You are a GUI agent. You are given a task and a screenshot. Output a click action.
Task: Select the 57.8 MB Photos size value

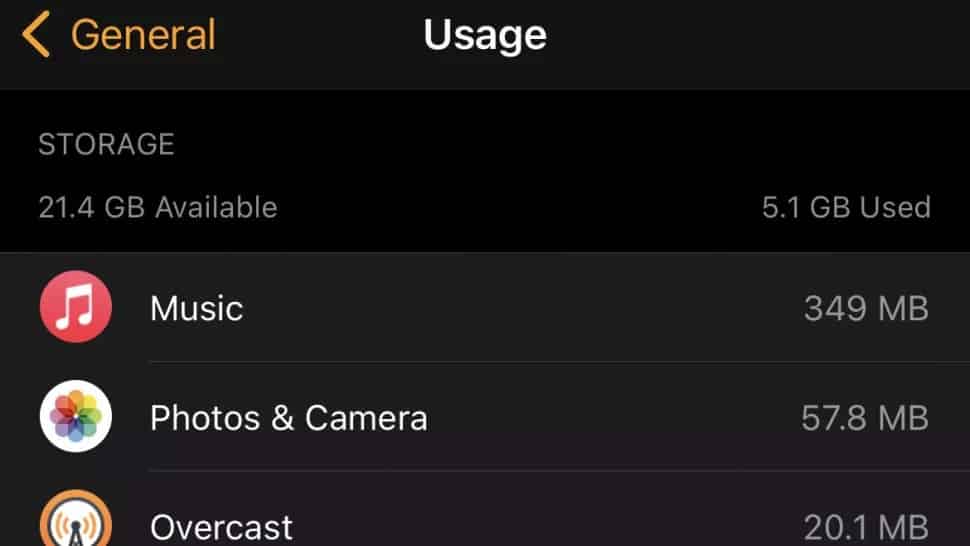[865, 418]
